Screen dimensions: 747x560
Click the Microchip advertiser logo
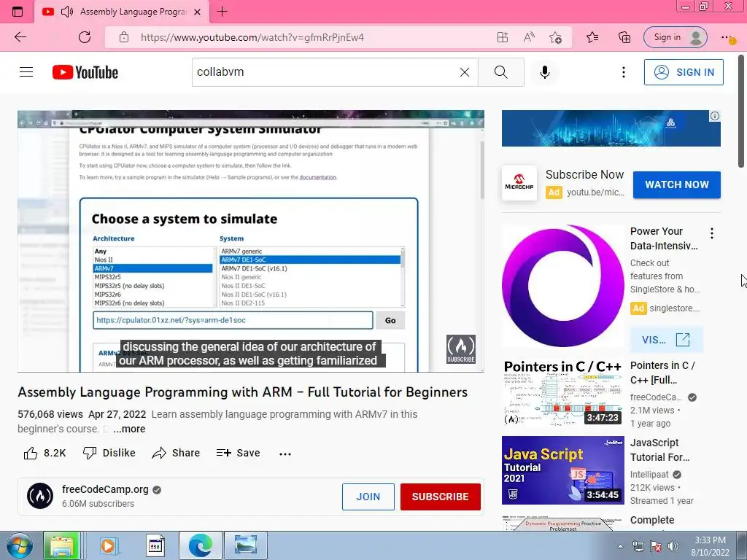[519, 183]
